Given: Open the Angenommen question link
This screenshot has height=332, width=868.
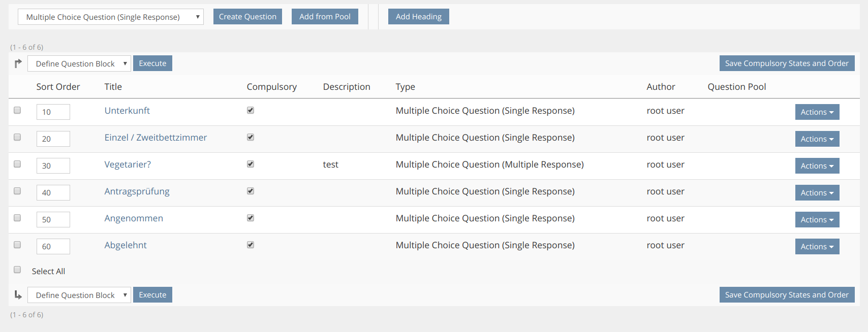Looking at the screenshot, I should (x=134, y=218).
